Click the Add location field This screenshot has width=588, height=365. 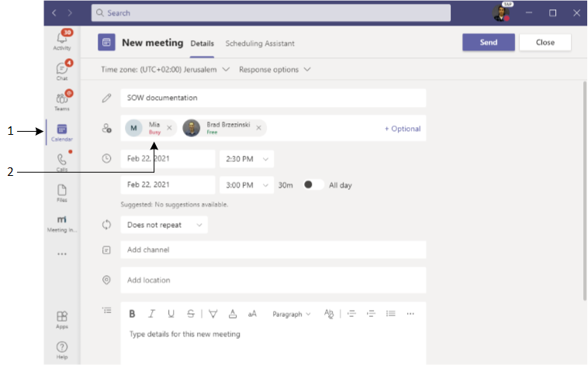(x=273, y=280)
